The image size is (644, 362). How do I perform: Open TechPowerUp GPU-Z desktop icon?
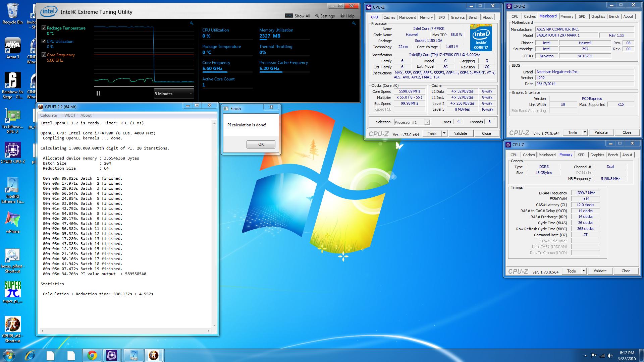13,121
